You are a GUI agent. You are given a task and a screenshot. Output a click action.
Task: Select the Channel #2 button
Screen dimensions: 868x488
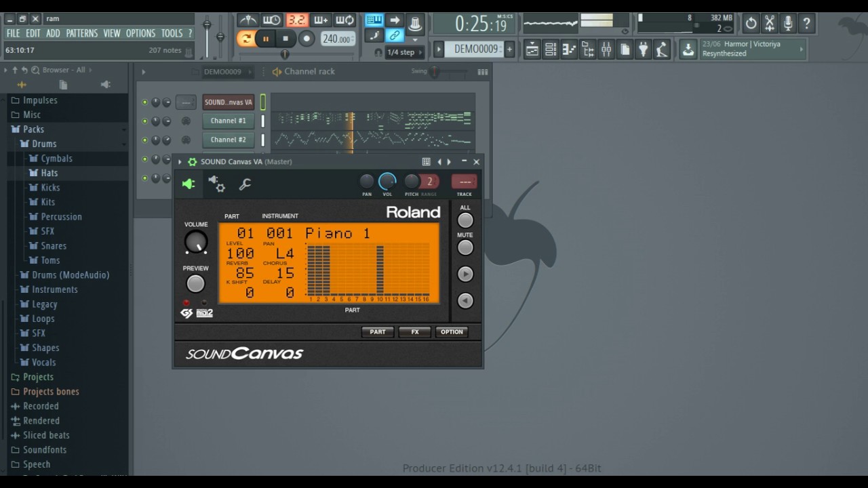228,140
